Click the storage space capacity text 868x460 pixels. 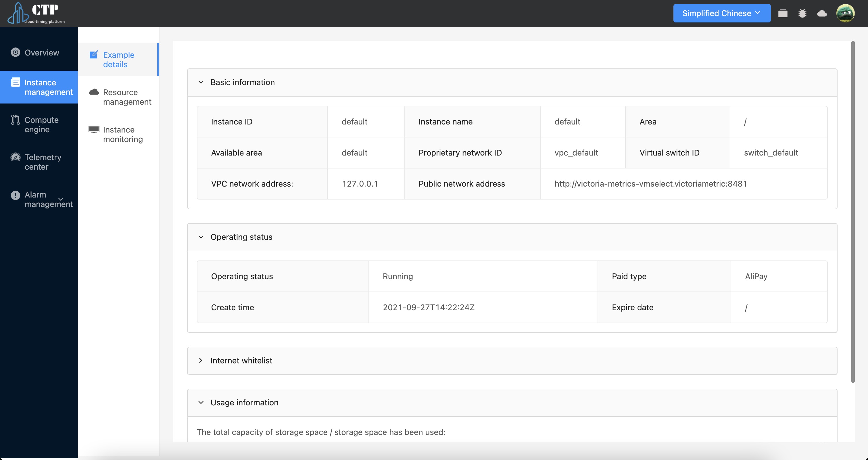(321, 432)
